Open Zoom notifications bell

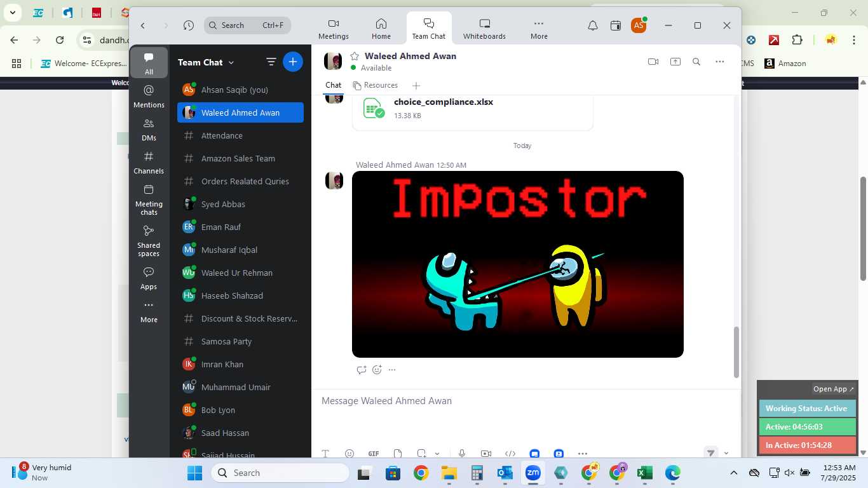pos(592,25)
